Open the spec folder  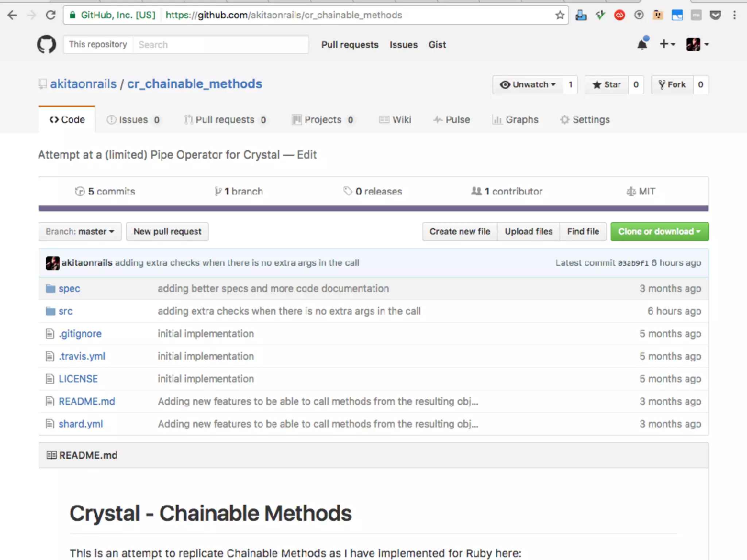click(69, 288)
